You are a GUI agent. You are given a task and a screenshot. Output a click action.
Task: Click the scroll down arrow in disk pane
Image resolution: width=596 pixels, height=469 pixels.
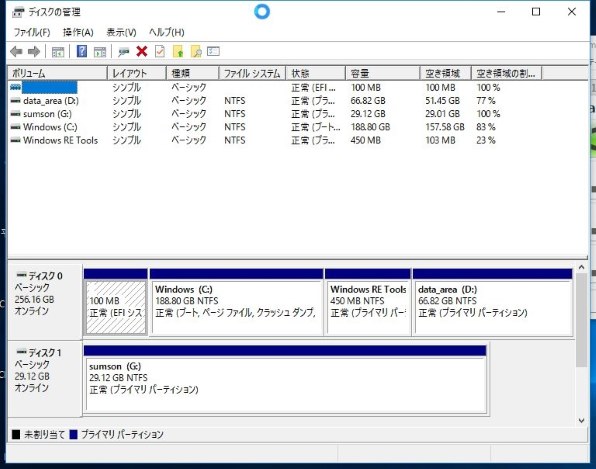(x=582, y=420)
